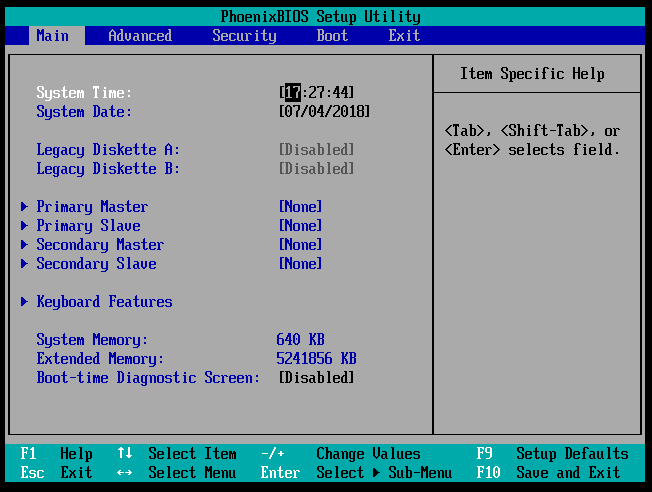Screen dimensions: 652x492
Task: Select the System Date value 07/04/2018
Action: coord(324,111)
